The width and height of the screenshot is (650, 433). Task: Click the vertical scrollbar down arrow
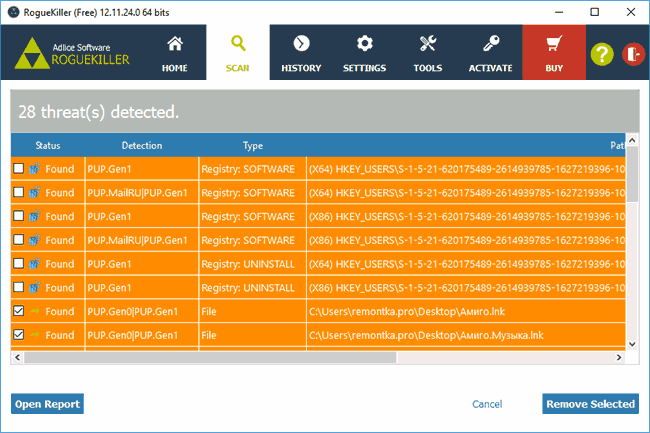[x=632, y=344]
